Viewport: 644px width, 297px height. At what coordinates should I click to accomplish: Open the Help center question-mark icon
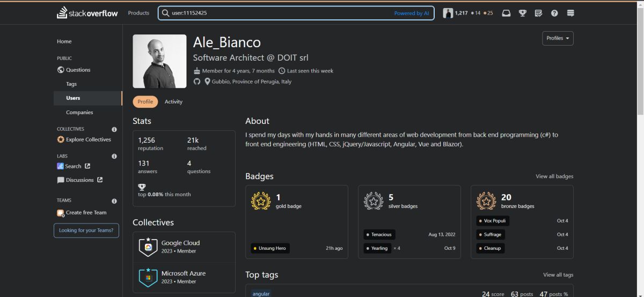click(554, 13)
